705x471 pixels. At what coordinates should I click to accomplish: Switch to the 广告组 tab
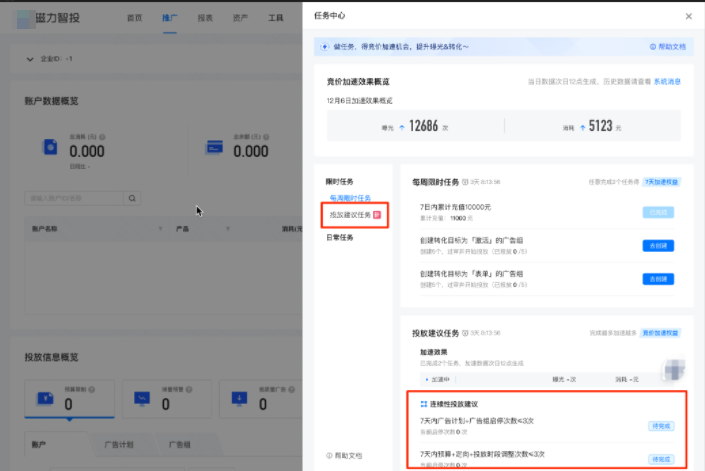coord(179,444)
